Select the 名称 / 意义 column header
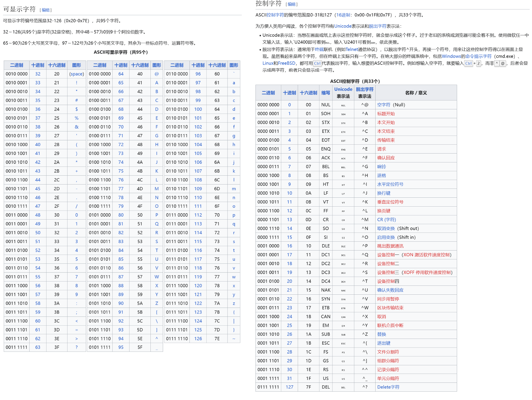Viewport: 532px width, 400px height. [416, 93]
